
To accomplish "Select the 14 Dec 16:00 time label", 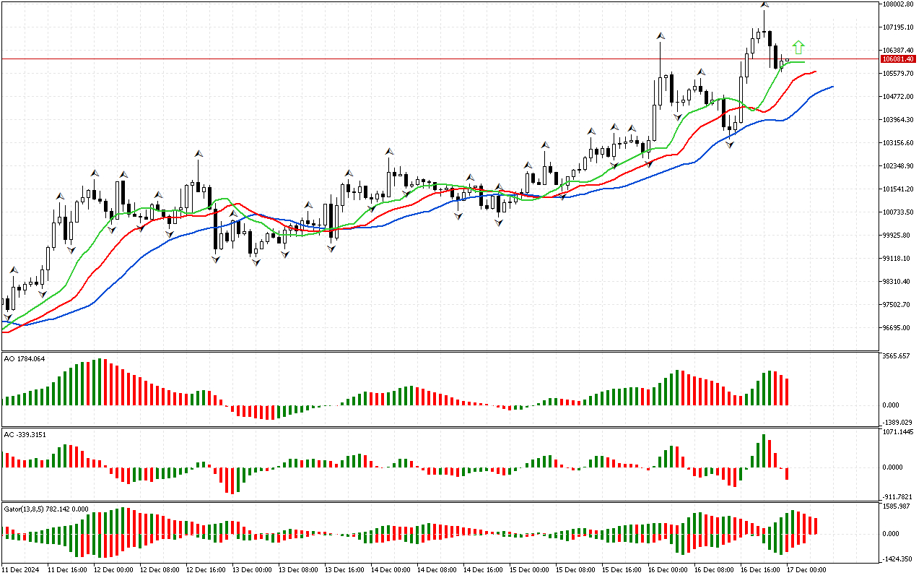I will tap(483, 570).
